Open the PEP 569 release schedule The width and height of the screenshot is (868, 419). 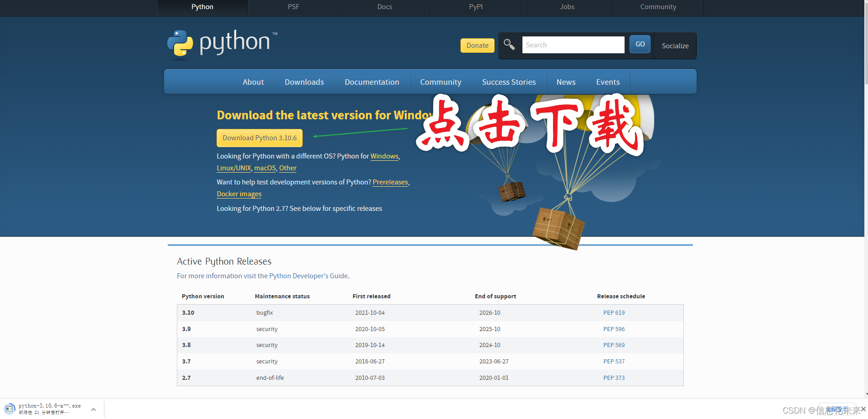coord(614,345)
